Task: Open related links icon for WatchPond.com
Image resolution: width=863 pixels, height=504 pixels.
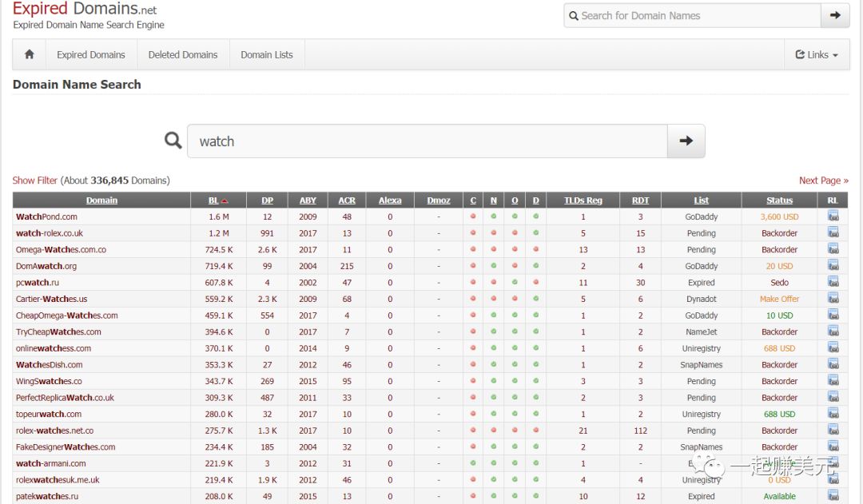Action: tap(833, 216)
